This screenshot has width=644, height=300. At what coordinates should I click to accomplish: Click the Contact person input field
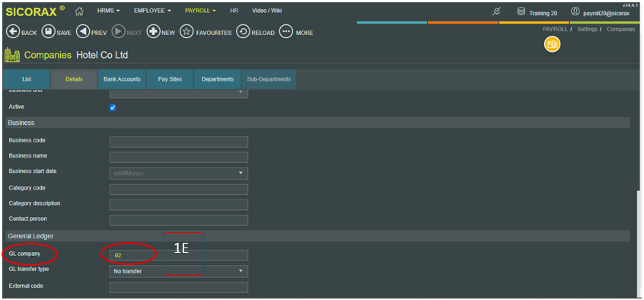coord(179,220)
